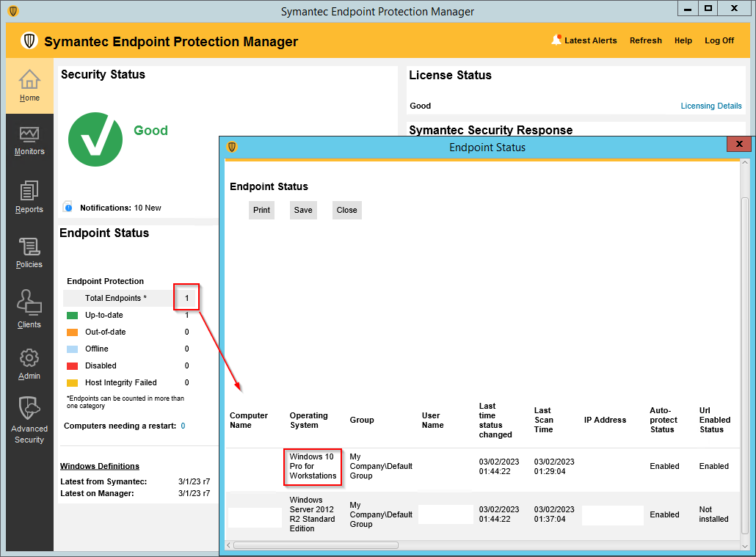Open the Advanced Security cloud icon

29,409
